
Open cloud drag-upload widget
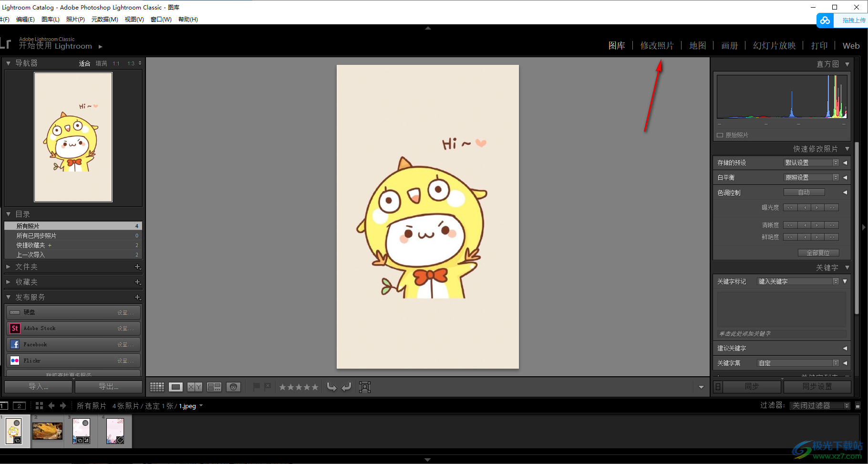pyautogui.click(x=842, y=21)
